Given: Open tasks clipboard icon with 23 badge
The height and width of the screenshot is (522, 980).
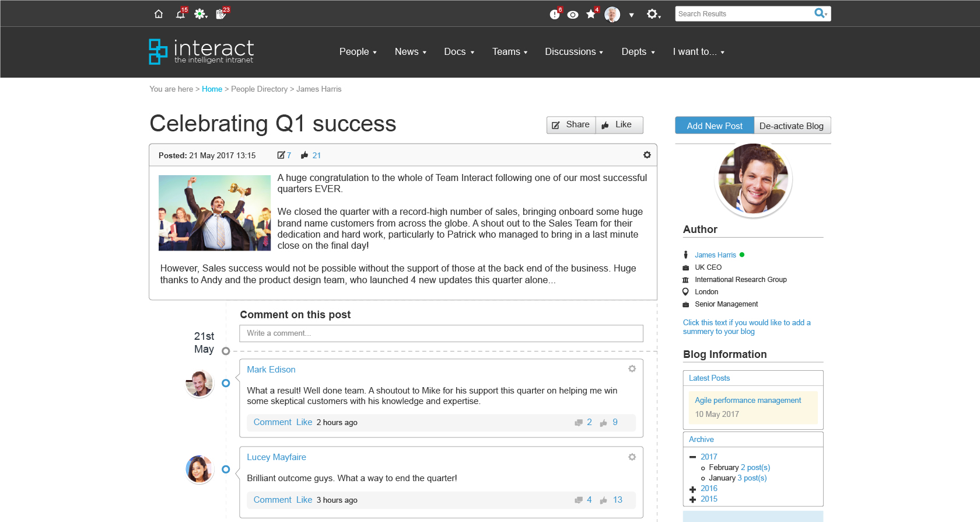Looking at the screenshot, I should click(222, 13).
